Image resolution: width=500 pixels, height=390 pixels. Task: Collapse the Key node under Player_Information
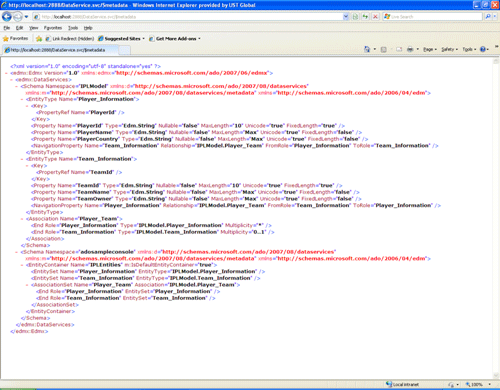(27, 106)
